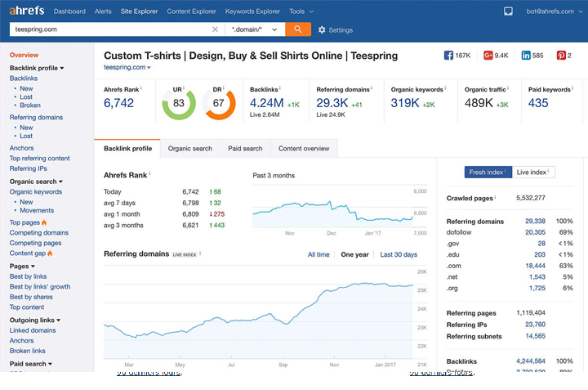
Task: Open Referring IPs in sidebar
Action: pos(28,168)
